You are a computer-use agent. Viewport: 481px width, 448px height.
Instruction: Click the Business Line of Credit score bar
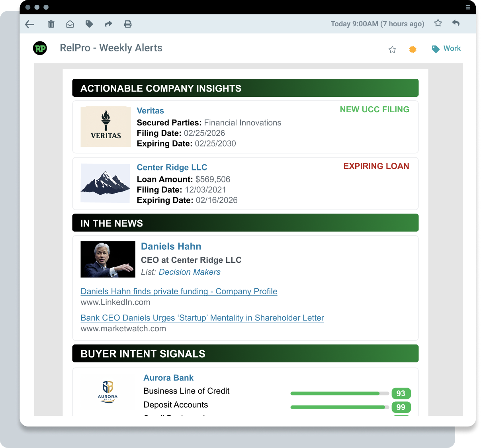point(339,393)
